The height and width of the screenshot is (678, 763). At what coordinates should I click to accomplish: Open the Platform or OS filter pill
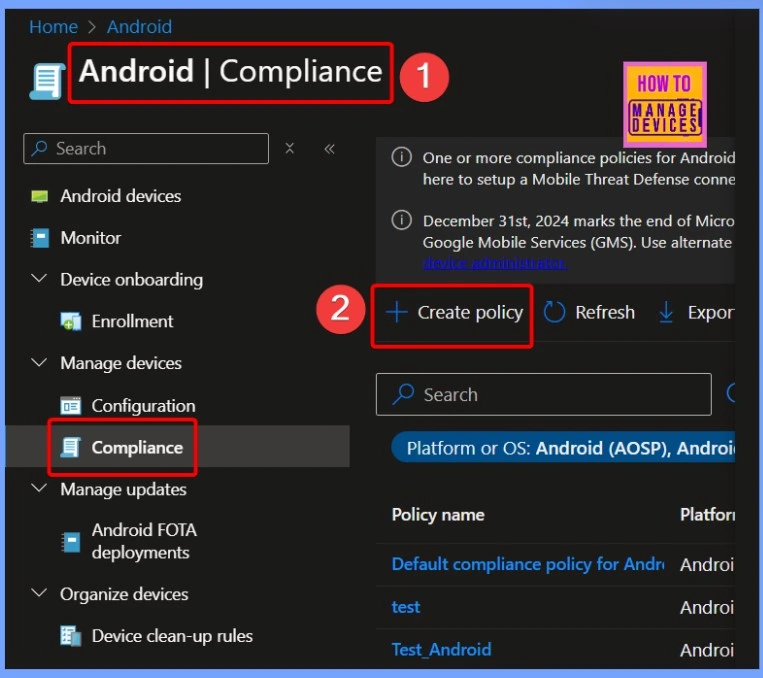pyautogui.click(x=563, y=447)
